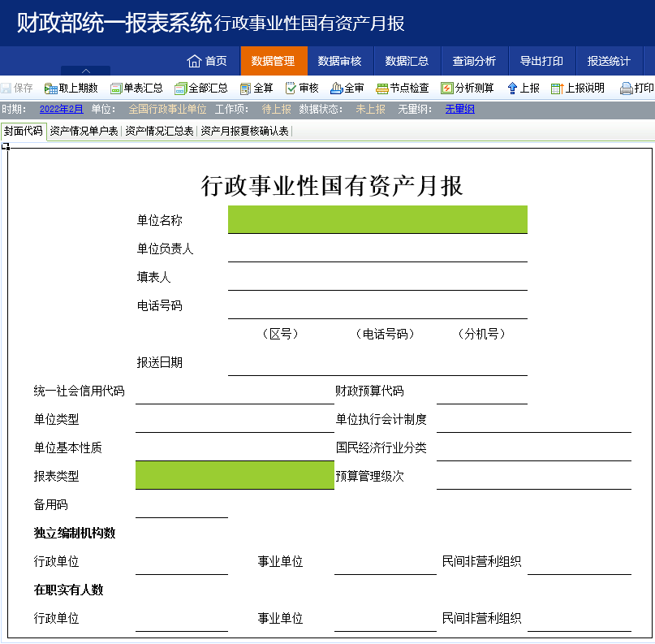Click the 行政事业性国有资产月报 form title

[332, 186]
